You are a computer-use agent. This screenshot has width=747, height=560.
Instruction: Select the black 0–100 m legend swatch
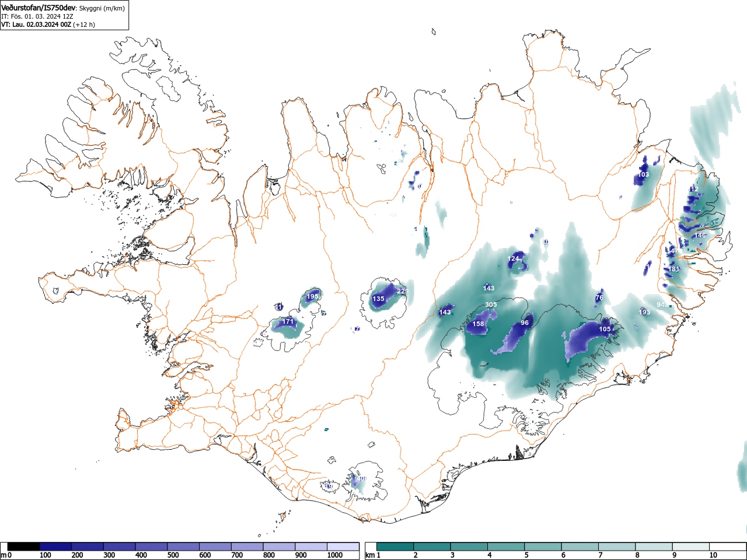click(24, 547)
